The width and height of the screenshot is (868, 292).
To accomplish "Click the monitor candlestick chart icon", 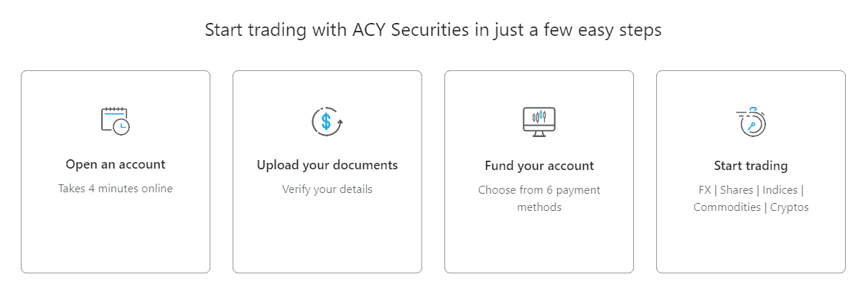I will pos(538,121).
